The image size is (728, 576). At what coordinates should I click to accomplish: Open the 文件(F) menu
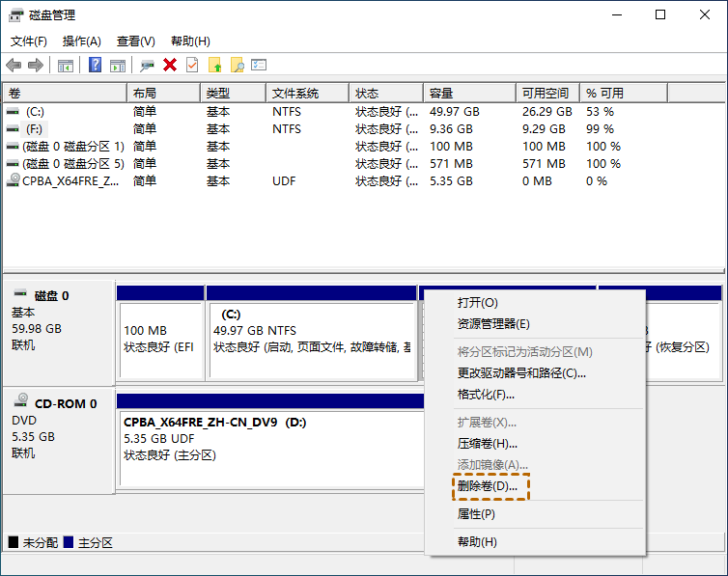click(x=29, y=41)
